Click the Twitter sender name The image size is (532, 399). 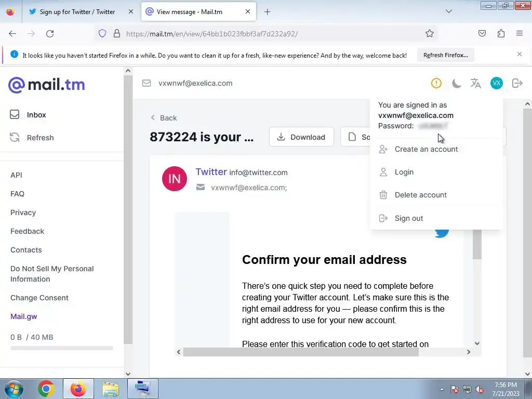[211, 171]
